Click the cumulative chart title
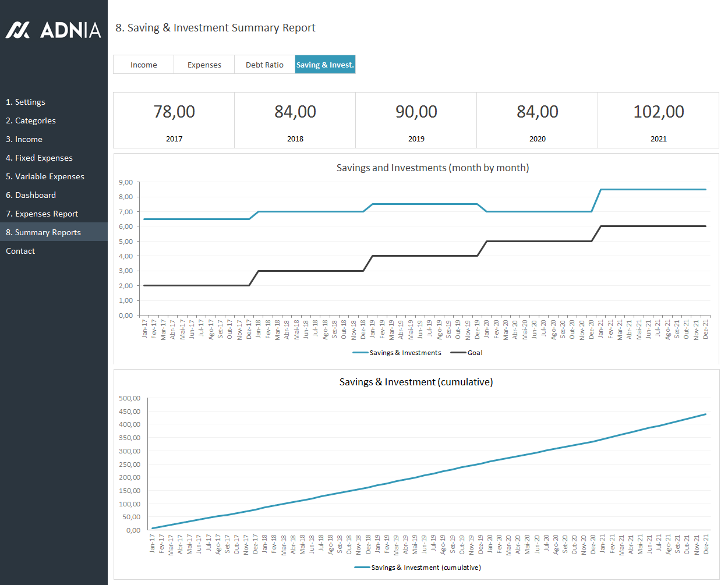728x585 pixels. click(416, 382)
